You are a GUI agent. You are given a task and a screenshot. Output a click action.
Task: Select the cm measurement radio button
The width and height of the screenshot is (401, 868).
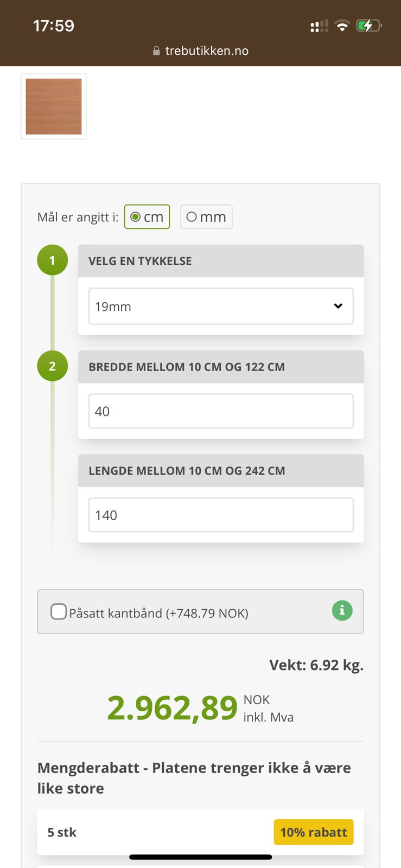coord(135,216)
